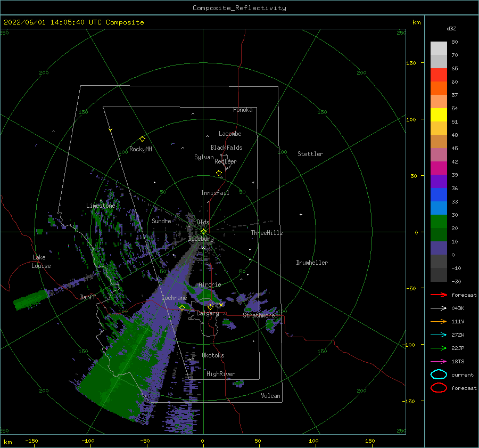Click the cyan current ellipse legend icon
479x448 pixels.
pos(439,374)
